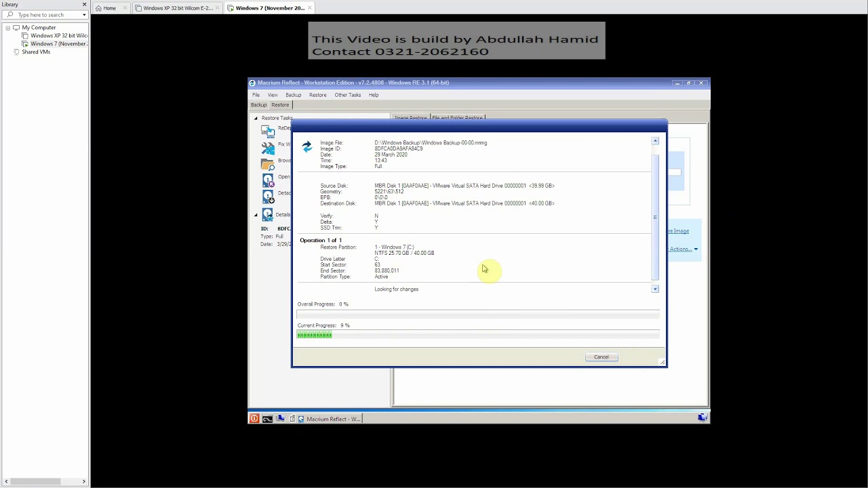868x488 pixels.
Task: Open the Help menu in Macrium Reflect
Action: (x=374, y=95)
